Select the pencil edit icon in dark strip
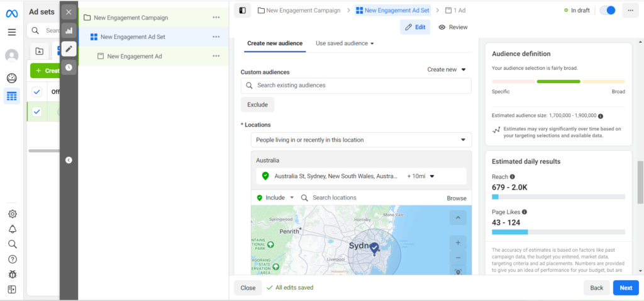The width and height of the screenshot is (644, 301). (69, 49)
